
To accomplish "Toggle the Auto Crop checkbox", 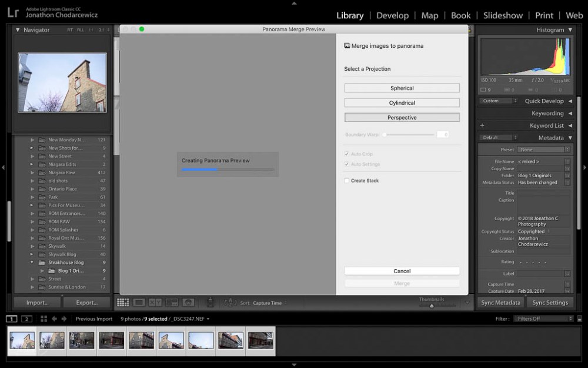I will (x=347, y=154).
